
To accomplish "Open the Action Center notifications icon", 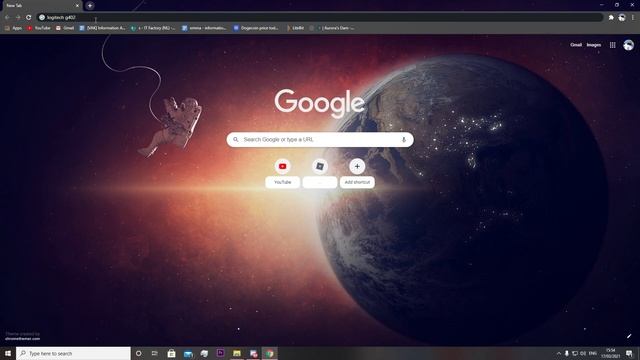I will [x=629, y=353].
